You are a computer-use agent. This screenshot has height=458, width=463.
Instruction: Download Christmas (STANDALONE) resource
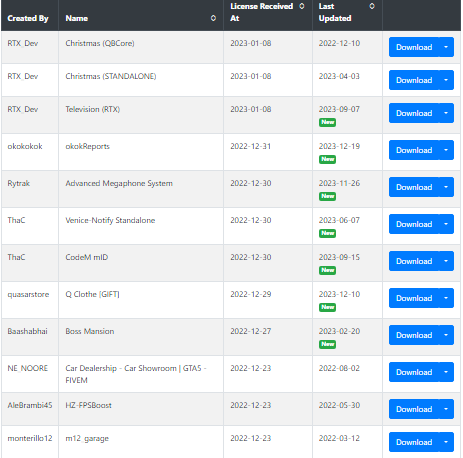[x=414, y=80]
